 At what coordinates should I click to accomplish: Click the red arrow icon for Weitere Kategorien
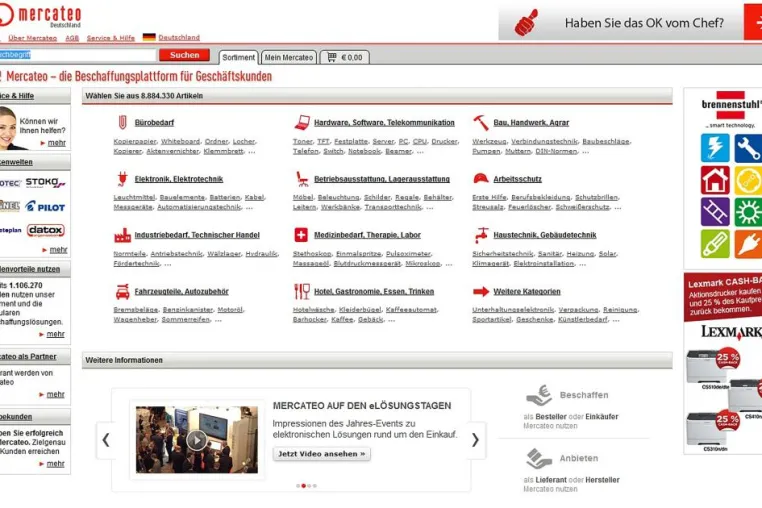click(481, 291)
